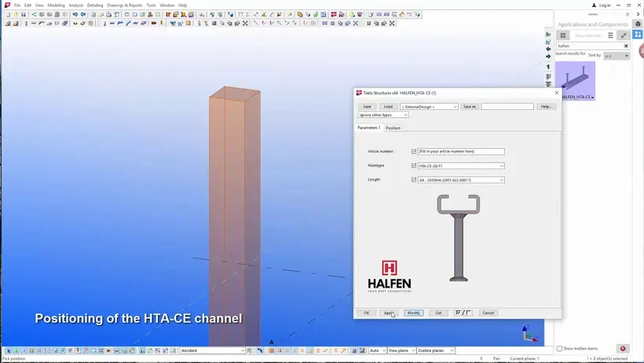Click the left black arrow in the side toolbar
644x363 pixels.
(x=548, y=49)
